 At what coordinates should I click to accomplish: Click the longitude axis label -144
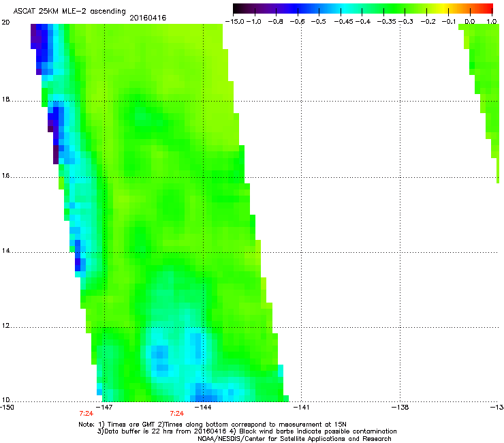click(204, 408)
